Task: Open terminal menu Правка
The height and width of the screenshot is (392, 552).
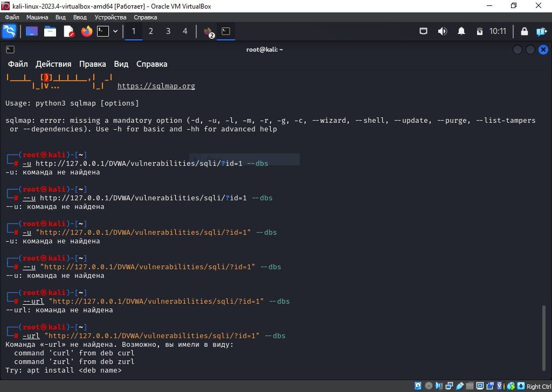Action: pos(92,64)
